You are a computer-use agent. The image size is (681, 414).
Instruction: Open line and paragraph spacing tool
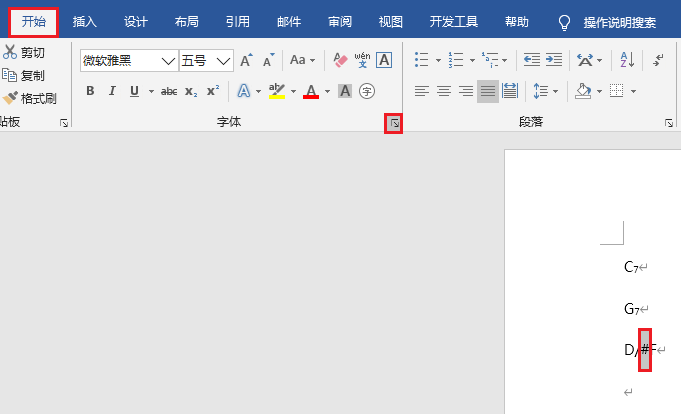540,91
